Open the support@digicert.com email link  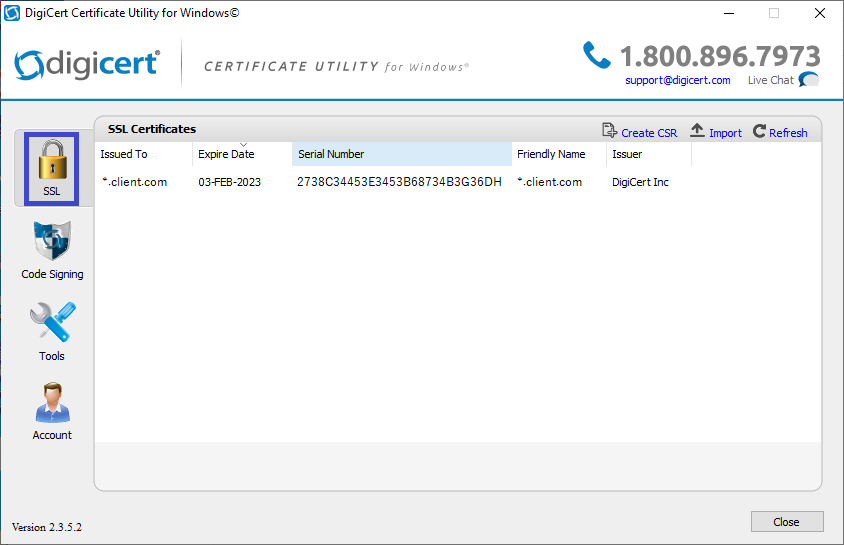678,80
